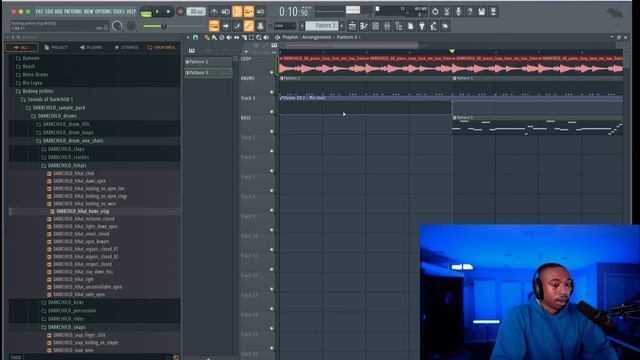Screen dimensions: 640x360
Task: Open the TOOLS menu
Action: pos(120,12)
